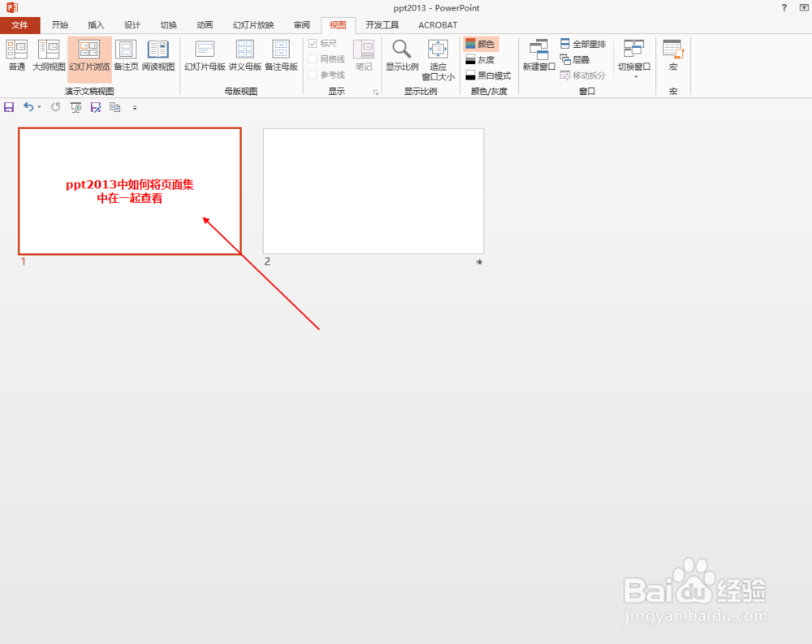Open Customize Quick Access Toolbar dropdown
812x644 pixels.
[x=135, y=108]
